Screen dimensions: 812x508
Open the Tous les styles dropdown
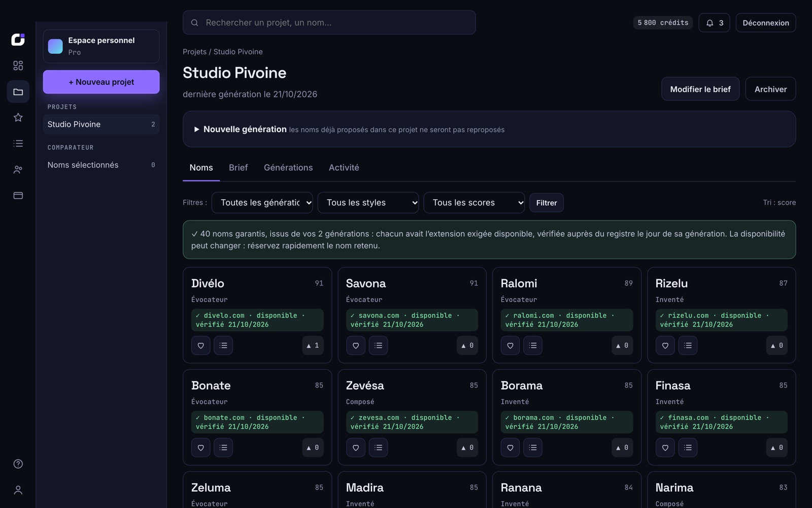coord(368,203)
